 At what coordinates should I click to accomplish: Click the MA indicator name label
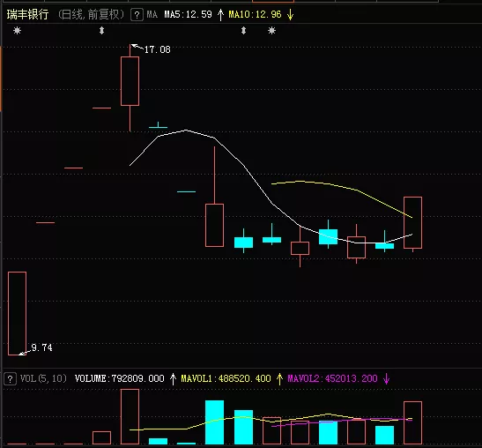click(152, 14)
